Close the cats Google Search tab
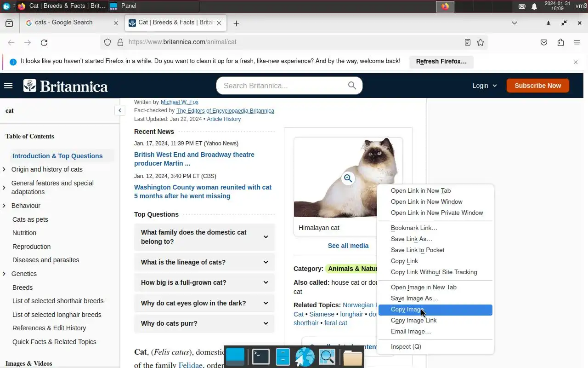This screenshot has width=588, height=368. (x=116, y=23)
